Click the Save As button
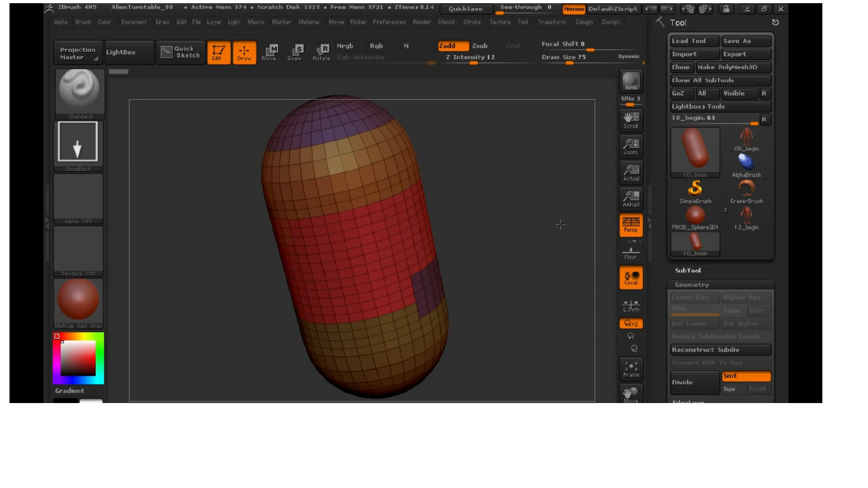 pos(746,41)
